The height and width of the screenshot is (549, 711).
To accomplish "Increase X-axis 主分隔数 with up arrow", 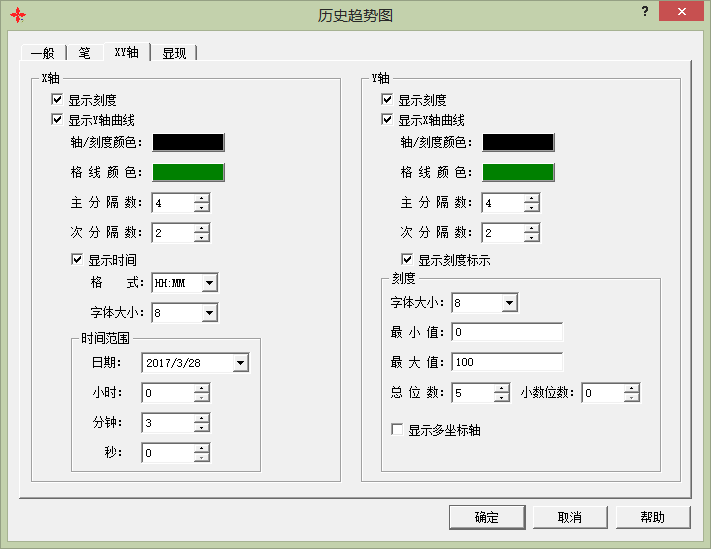I will pyautogui.click(x=202, y=198).
